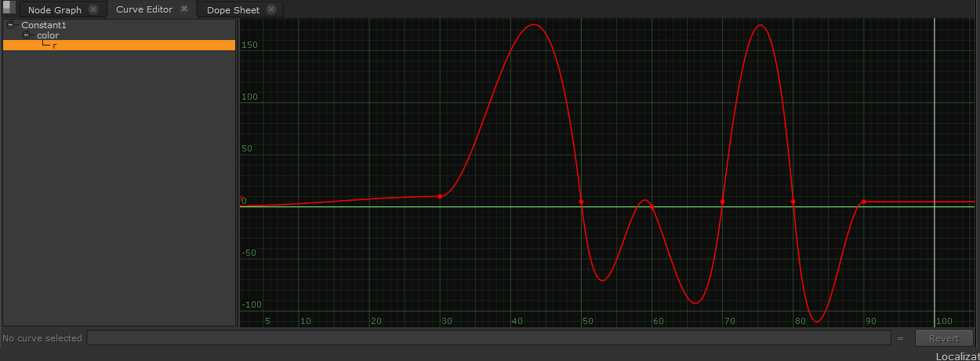Close the Dope Sheet tab

(271, 10)
